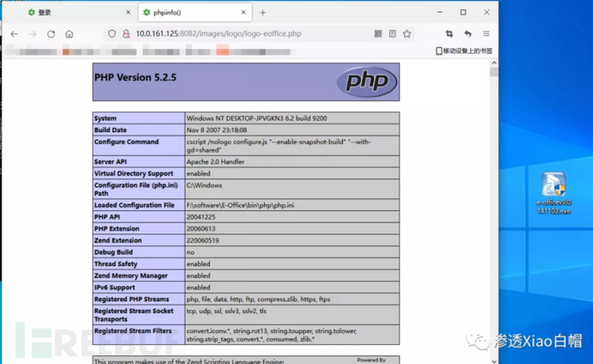Click the page vertical scrollbar
593x364 pixels.
[493, 172]
